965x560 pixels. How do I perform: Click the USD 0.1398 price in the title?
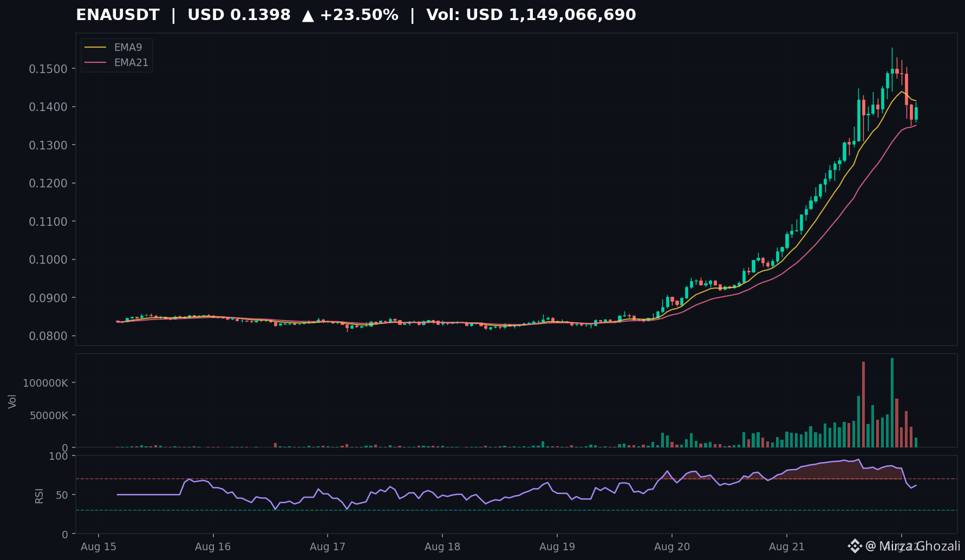coord(239,15)
